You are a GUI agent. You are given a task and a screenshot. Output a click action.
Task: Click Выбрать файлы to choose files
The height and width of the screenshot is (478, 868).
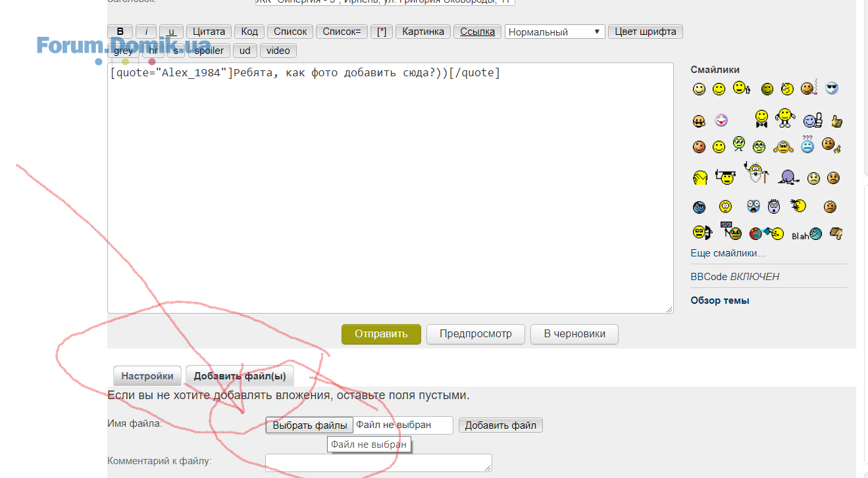309,425
